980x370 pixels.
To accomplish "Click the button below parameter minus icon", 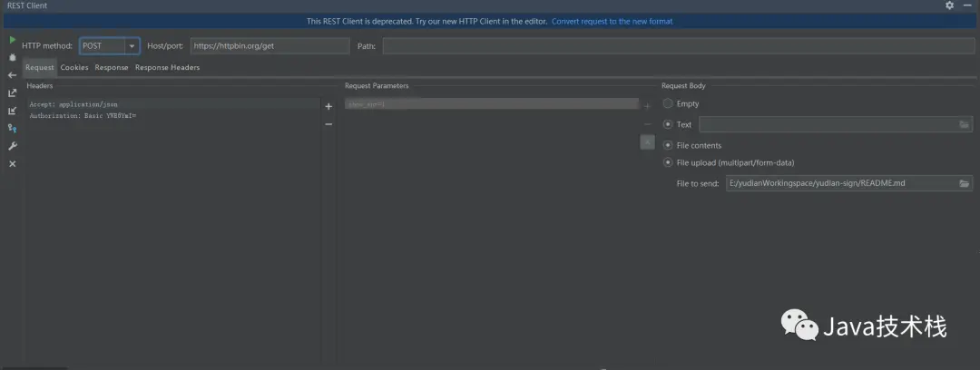I will point(648,142).
